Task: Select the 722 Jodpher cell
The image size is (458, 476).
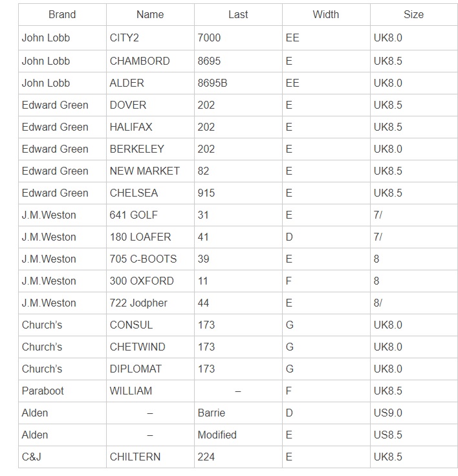Action: click(x=138, y=303)
